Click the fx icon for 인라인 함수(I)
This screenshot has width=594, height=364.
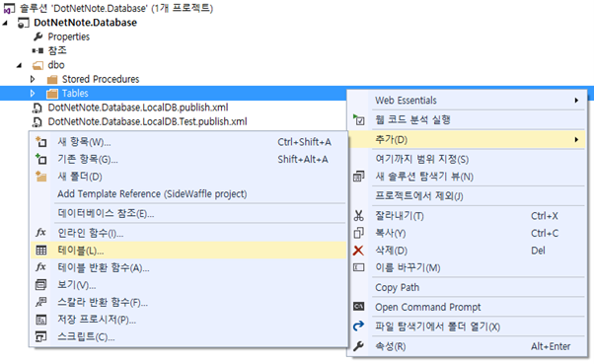(x=40, y=232)
